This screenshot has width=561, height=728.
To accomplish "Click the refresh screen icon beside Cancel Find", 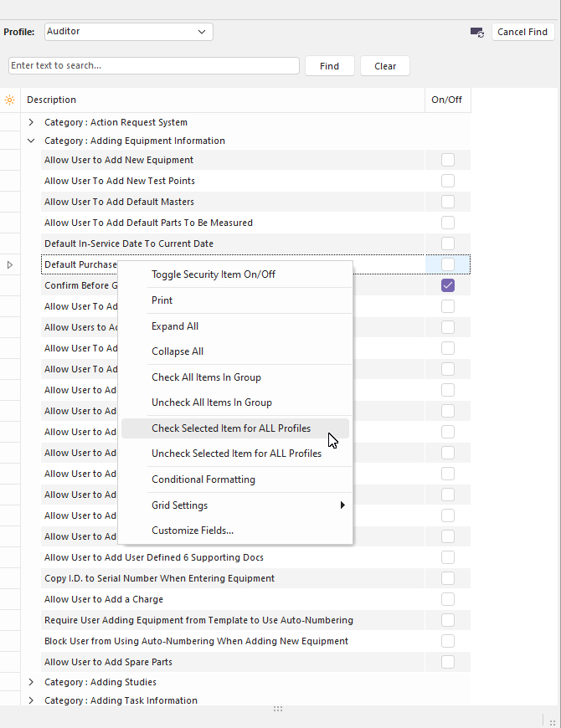I will [x=477, y=32].
